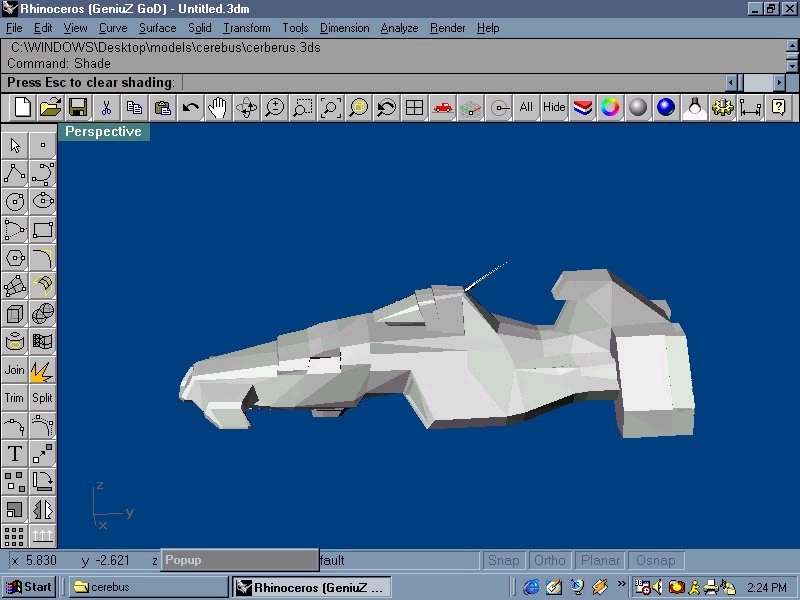Click the Save file icon
This screenshot has width=800, height=600.
(77, 107)
